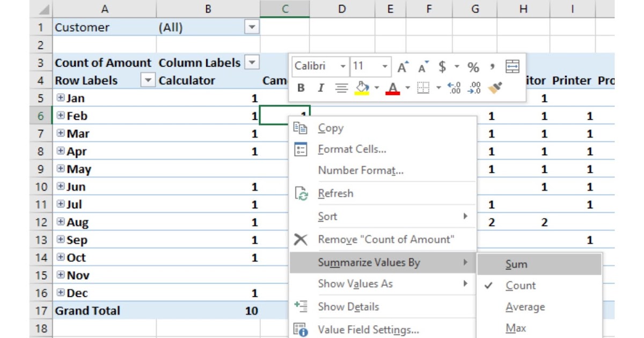Open the Column Labels filter dropdown
Screen dimensions: 644x338
tap(251, 62)
